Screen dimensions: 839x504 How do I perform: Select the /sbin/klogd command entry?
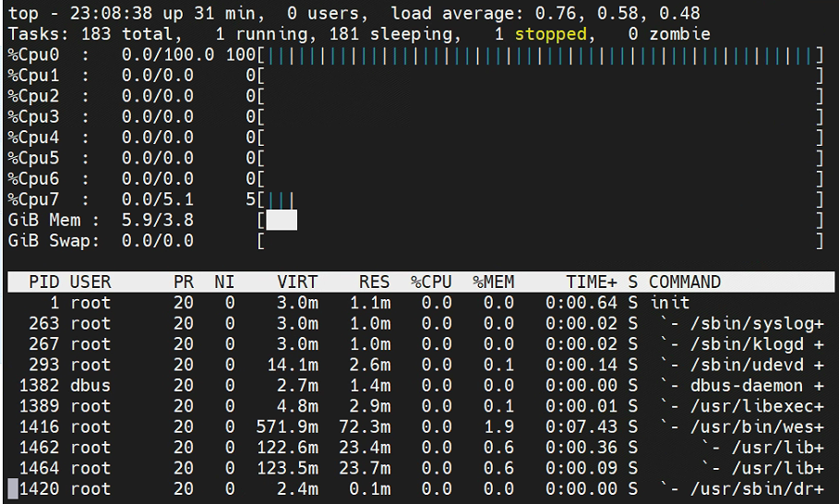757,344
